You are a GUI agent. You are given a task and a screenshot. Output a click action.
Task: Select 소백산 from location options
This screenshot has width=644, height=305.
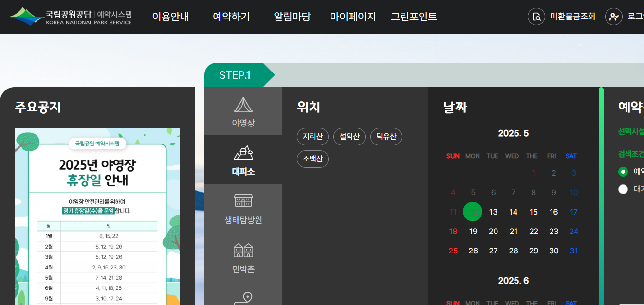(x=313, y=159)
